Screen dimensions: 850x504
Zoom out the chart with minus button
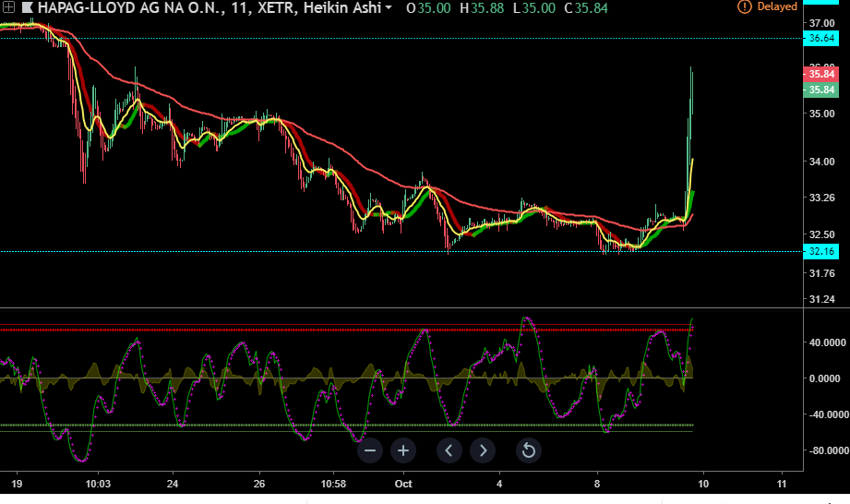point(370,450)
